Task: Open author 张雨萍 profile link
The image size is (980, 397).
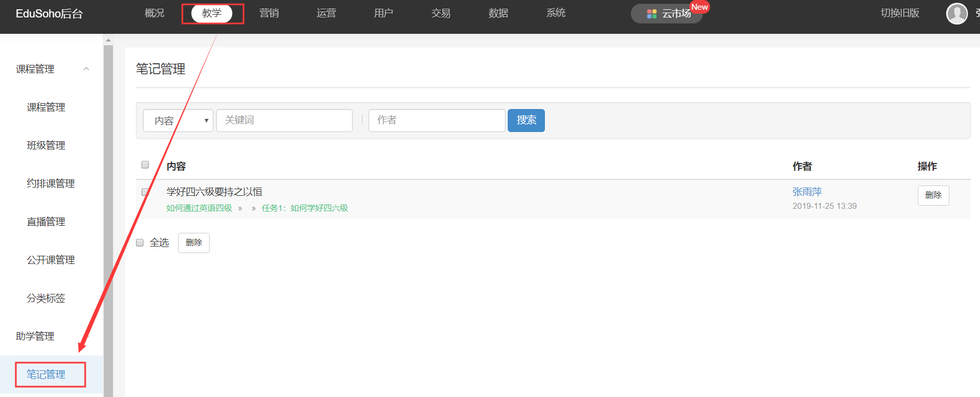Action: 807,192
